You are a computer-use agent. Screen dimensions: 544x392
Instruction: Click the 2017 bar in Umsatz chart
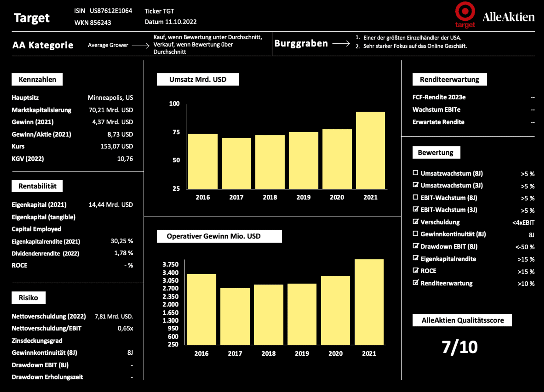[236, 163]
